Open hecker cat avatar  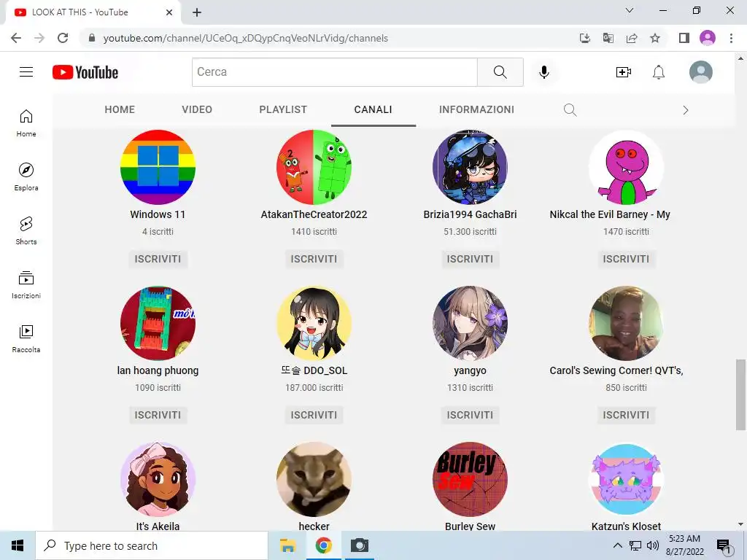pyautogui.click(x=314, y=480)
